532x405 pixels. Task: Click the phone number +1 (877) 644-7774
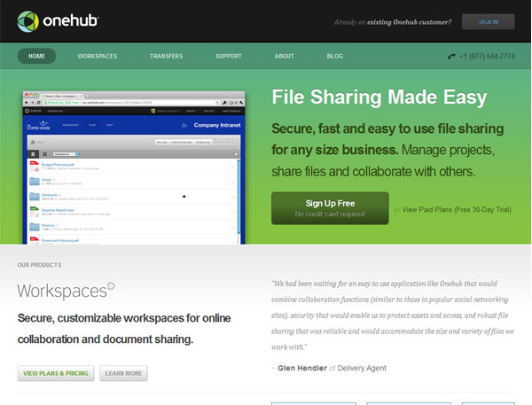click(x=487, y=56)
